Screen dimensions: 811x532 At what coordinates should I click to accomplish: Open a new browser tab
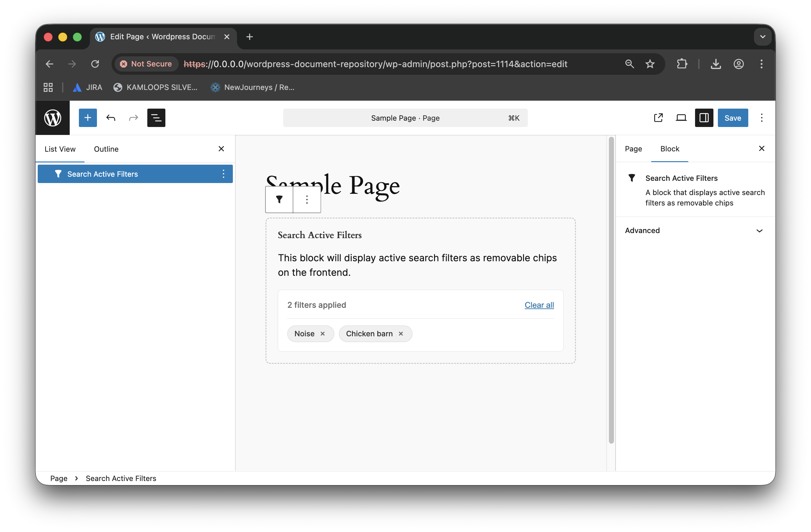click(x=249, y=37)
